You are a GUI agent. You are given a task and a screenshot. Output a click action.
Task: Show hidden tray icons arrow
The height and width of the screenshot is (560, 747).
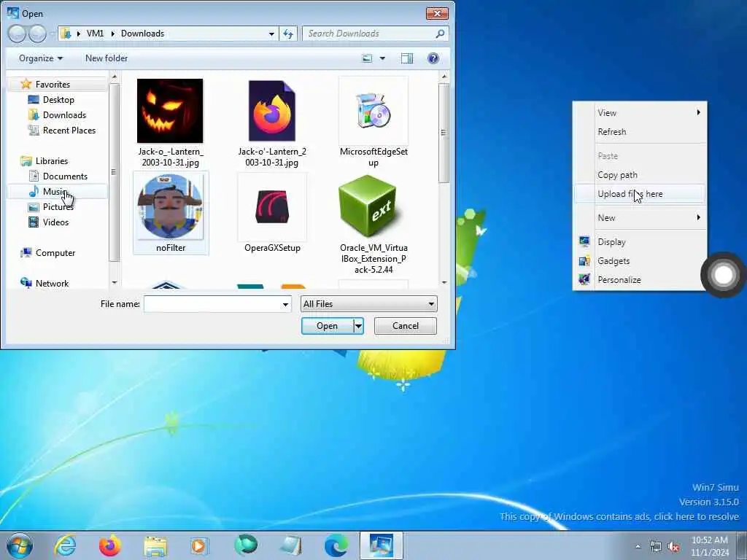638,547
